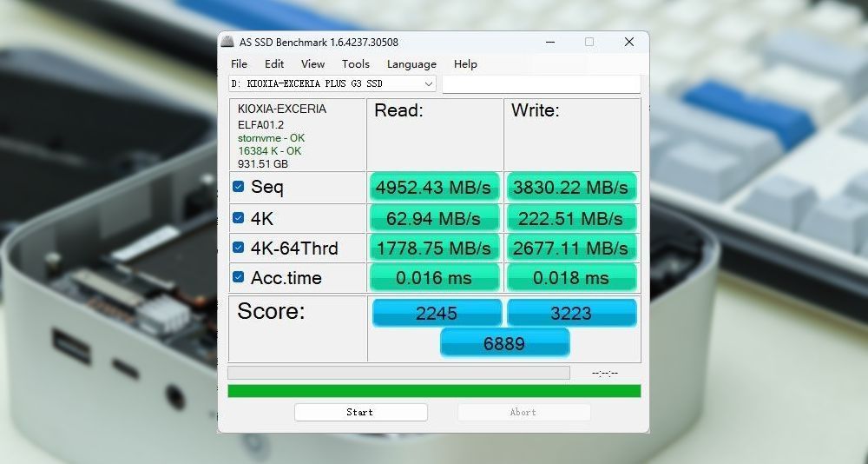Screen dimensions: 868x464
Task: Open the Help menu
Action: coord(465,64)
